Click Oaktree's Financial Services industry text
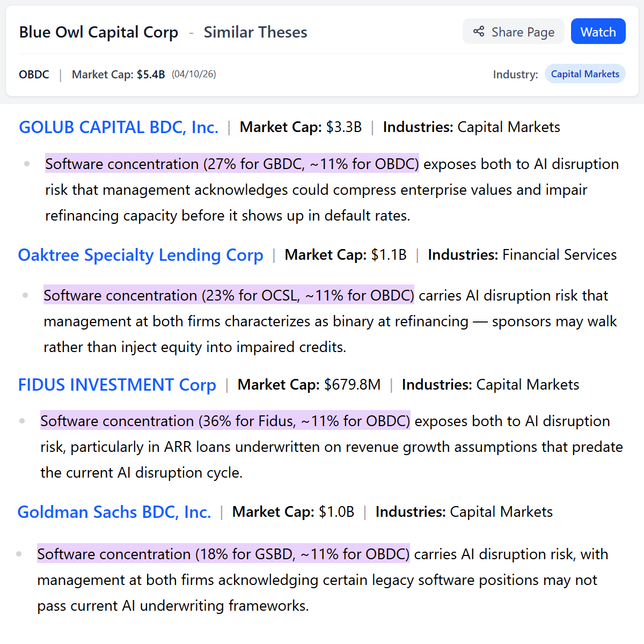 coord(560,255)
